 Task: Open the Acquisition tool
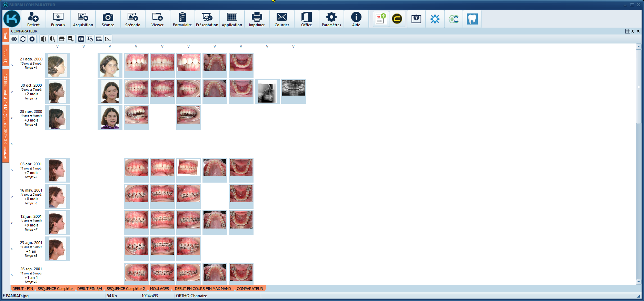point(83,19)
